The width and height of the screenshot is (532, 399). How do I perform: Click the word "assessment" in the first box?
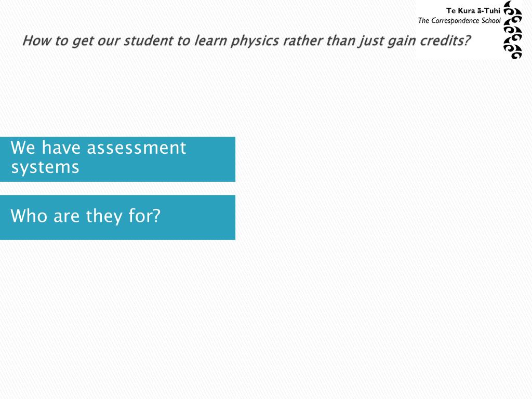tap(137, 148)
